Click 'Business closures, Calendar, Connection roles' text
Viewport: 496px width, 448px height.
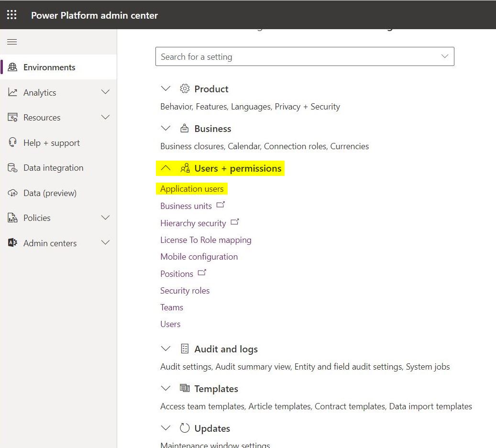pyautogui.click(x=243, y=146)
